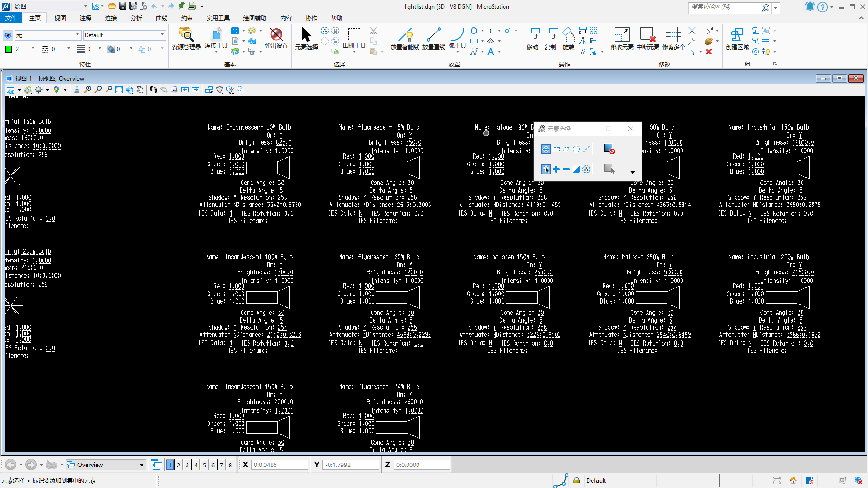The height and width of the screenshot is (488, 868).
Task: Toggle view 2 button in view group
Action: click(x=178, y=465)
